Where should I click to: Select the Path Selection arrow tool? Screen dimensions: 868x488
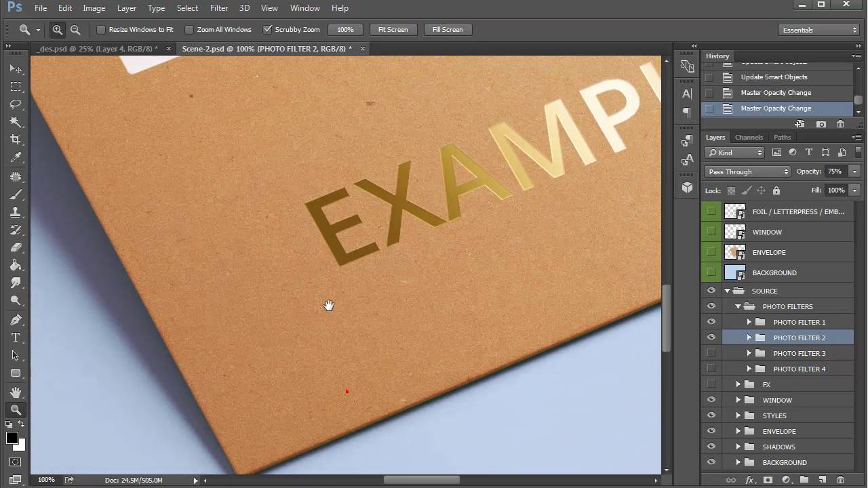point(16,355)
